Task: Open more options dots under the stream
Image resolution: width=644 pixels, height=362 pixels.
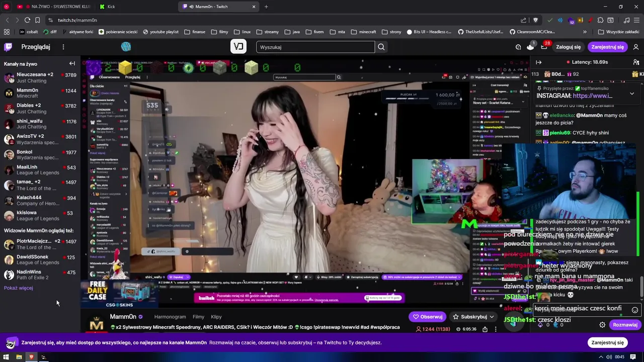Action: 496,329
